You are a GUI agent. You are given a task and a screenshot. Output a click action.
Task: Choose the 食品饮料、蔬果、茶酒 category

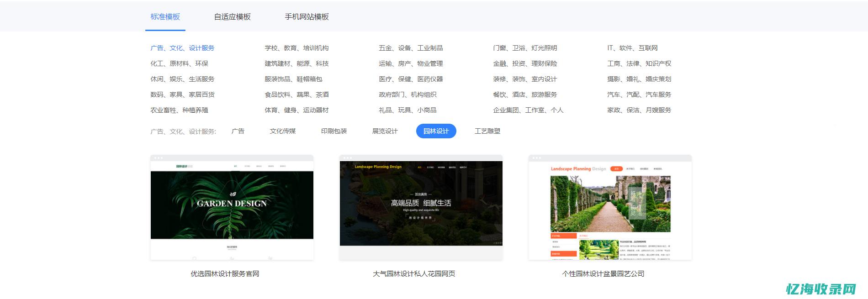(x=296, y=94)
